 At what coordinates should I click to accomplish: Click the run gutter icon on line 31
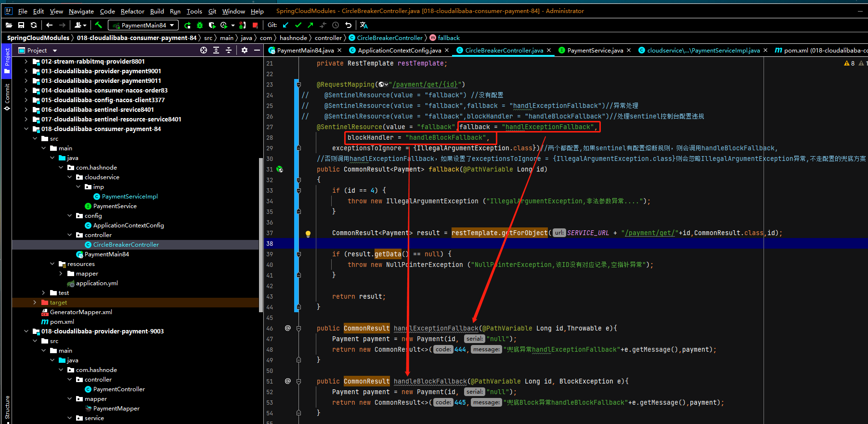(x=280, y=170)
